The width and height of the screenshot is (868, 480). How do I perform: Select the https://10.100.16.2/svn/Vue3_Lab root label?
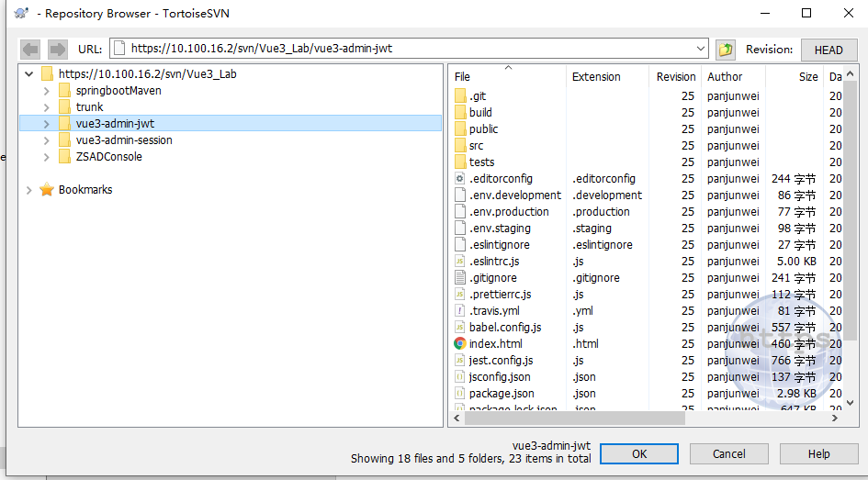click(147, 74)
